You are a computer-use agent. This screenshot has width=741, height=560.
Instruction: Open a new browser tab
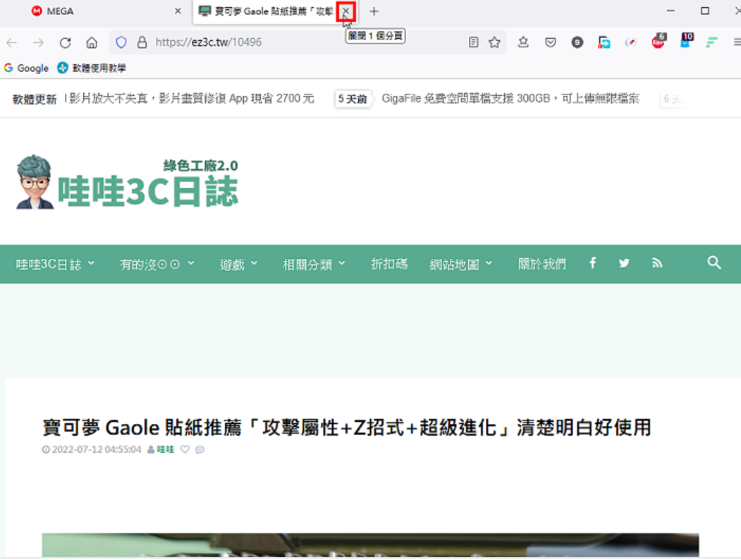pos(374,11)
